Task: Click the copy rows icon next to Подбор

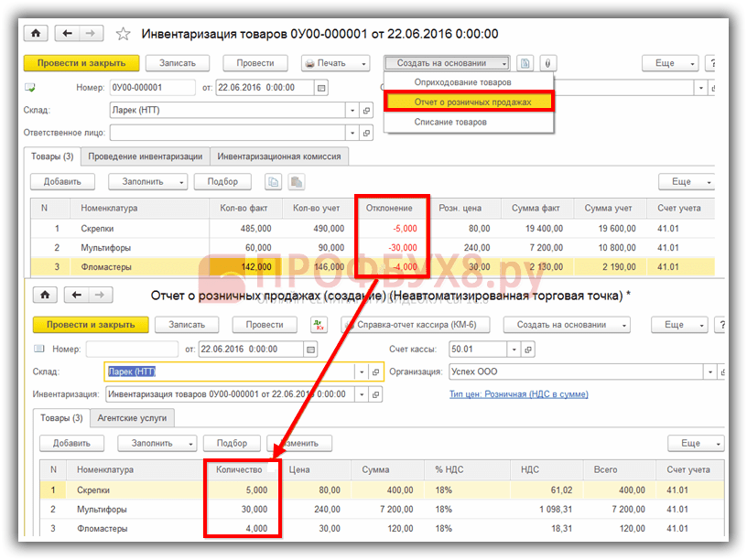Action: [273, 181]
